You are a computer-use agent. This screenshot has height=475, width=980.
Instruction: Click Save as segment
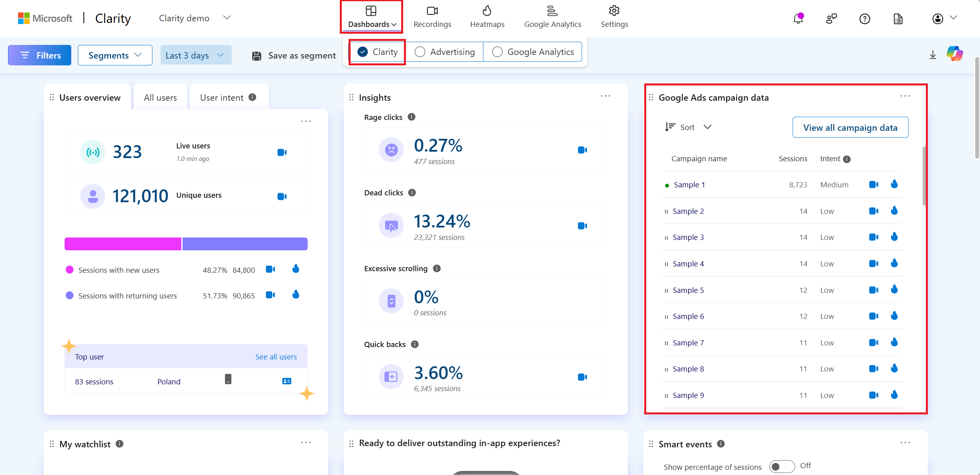294,56
